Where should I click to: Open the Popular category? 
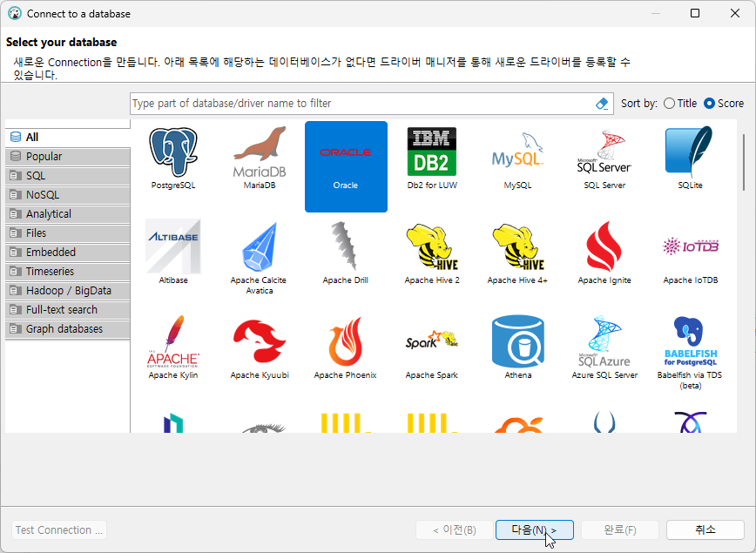tap(68, 157)
